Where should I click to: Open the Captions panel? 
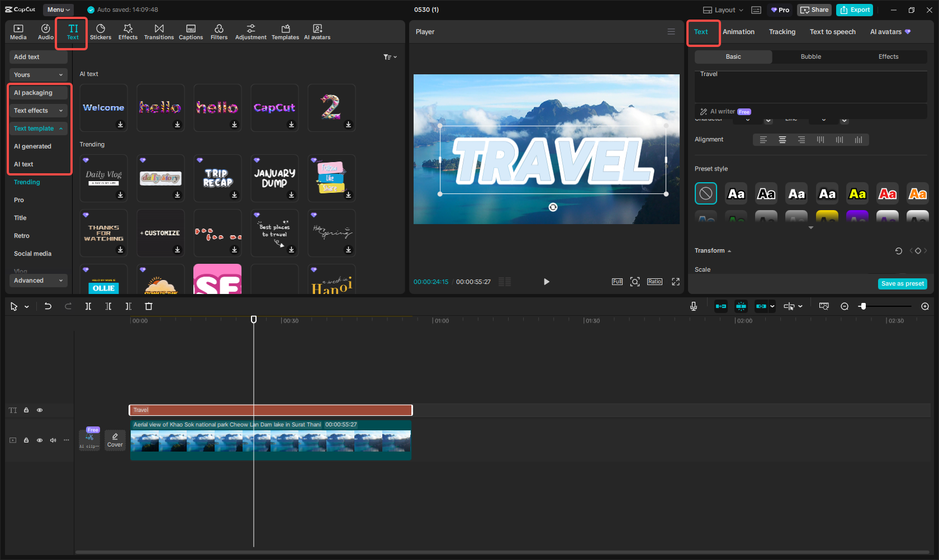[x=191, y=31]
